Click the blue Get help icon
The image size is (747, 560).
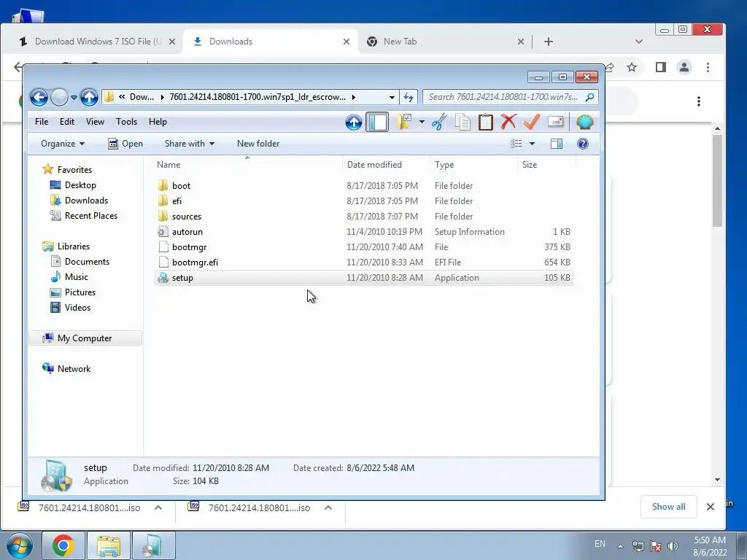tap(583, 144)
